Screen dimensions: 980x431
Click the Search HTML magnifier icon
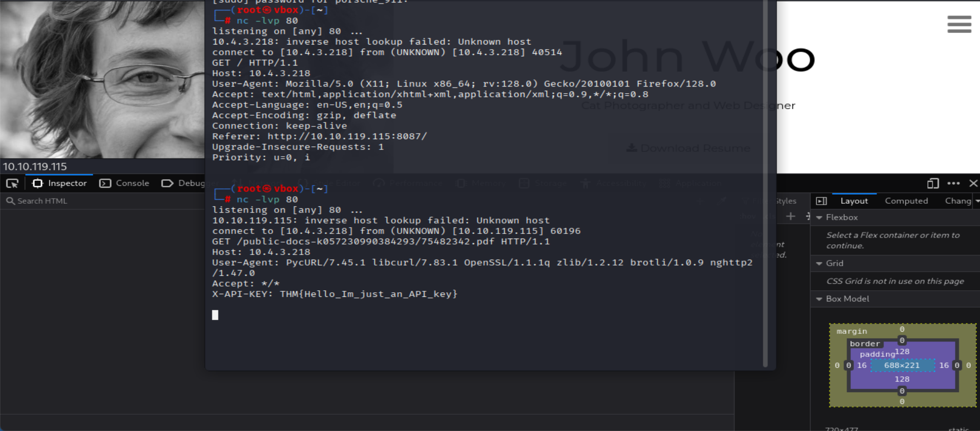click(x=10, y=201)
